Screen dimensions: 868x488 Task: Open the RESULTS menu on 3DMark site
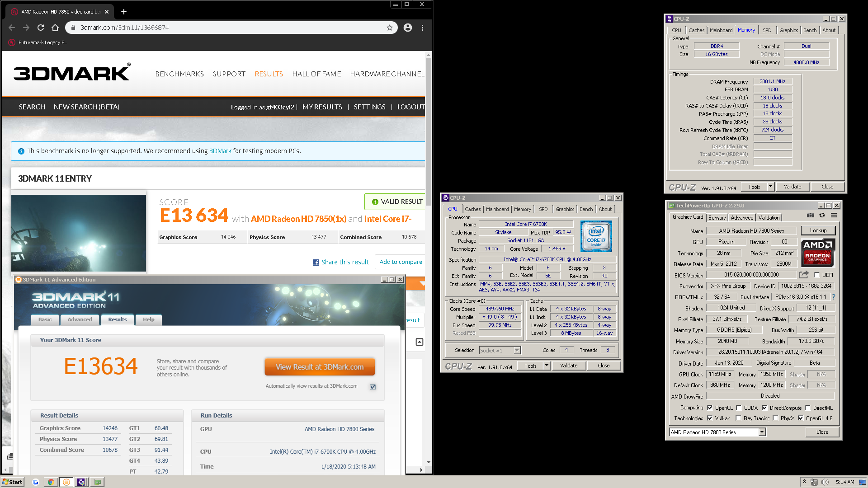click(269, 74)
